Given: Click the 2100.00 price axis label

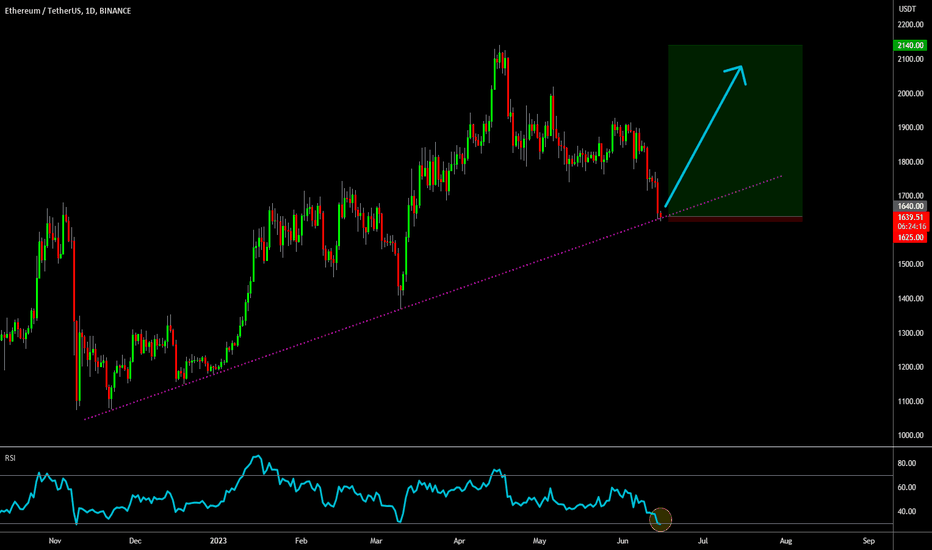Looking at the screenshot, I should point(911,59).
